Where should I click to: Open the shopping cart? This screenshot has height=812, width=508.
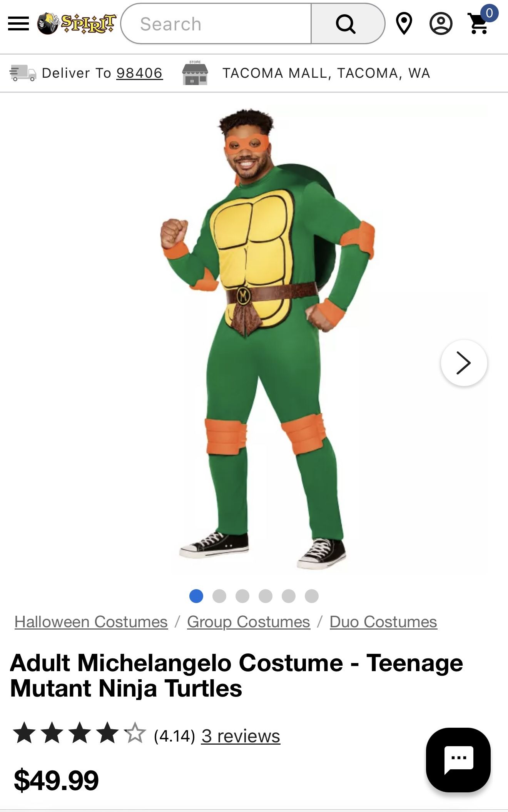click(x=480, y=23)
